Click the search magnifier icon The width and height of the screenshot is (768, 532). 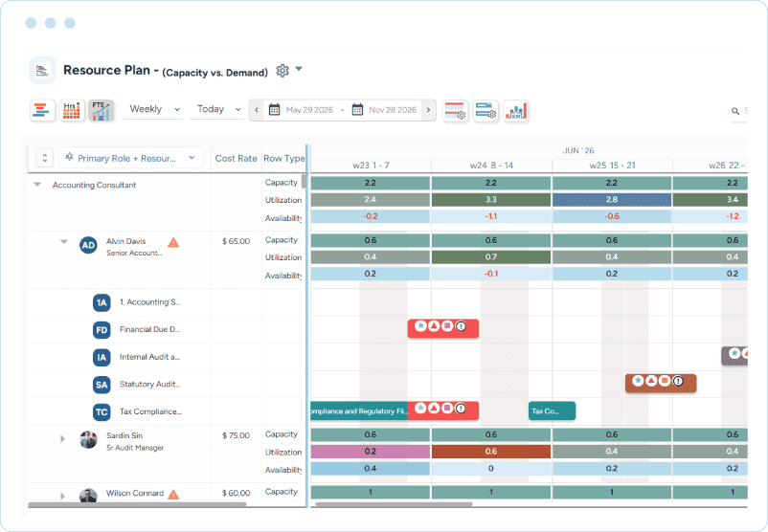point(735,111)
